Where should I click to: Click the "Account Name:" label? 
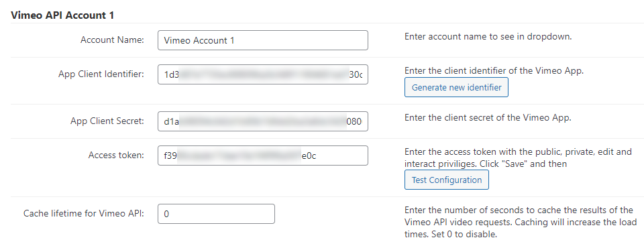coord(112,40)
